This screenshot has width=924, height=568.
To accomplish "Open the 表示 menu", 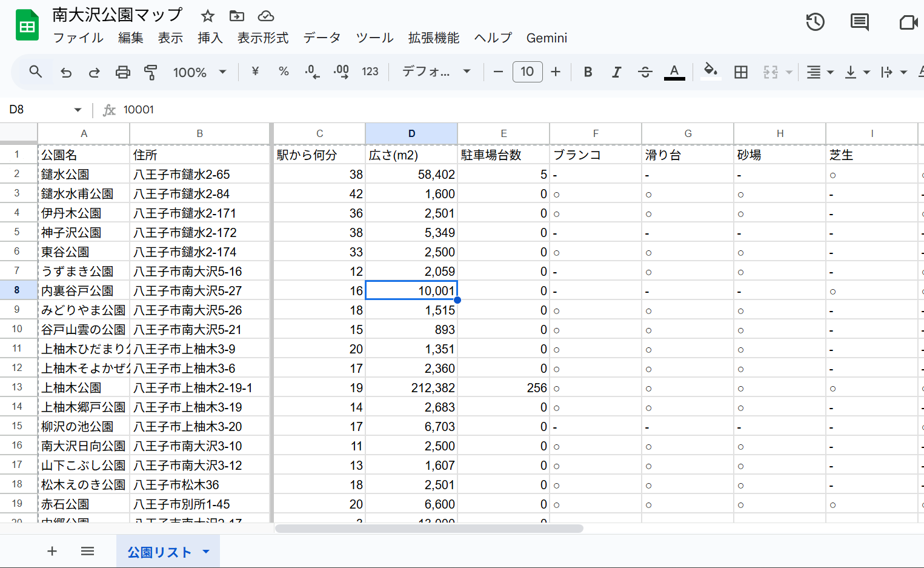I will (x=170, y=38).
